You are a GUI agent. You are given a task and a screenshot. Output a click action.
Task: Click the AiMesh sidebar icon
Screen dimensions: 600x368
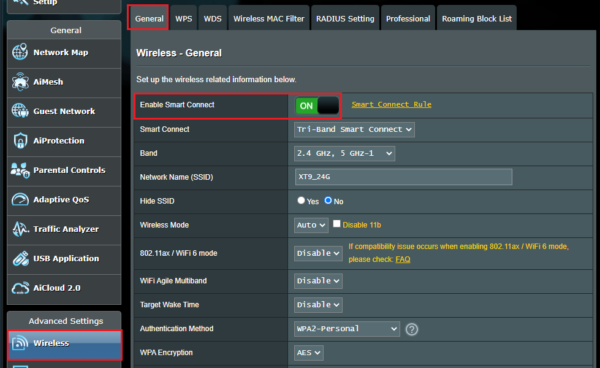pos(20,81)
